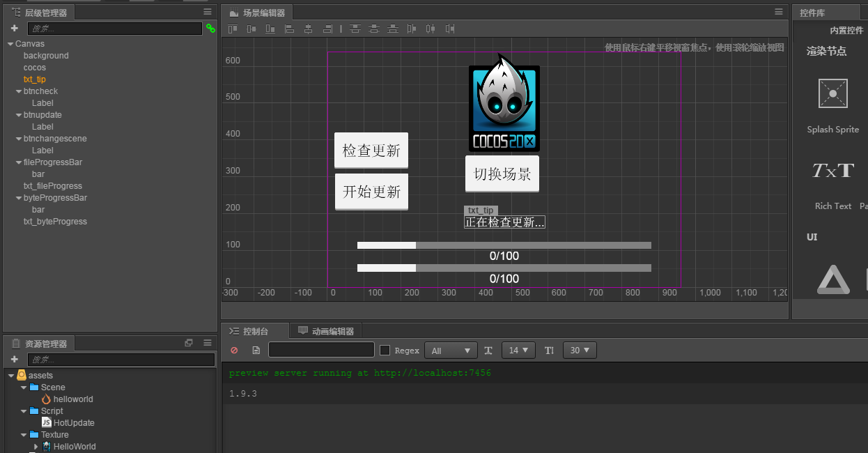Enable the Regex checkbox

click(x=385, y=350)
